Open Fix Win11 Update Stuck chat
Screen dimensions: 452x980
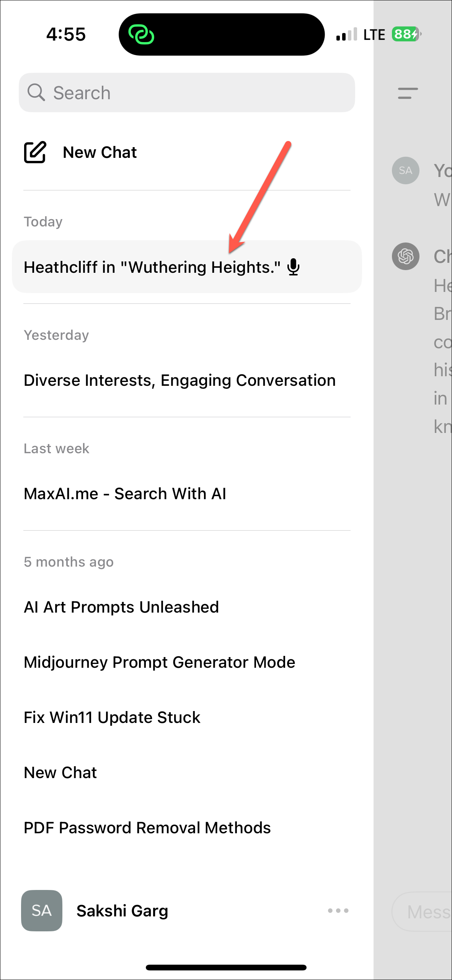pyautogui.click(x=112, y=718)
